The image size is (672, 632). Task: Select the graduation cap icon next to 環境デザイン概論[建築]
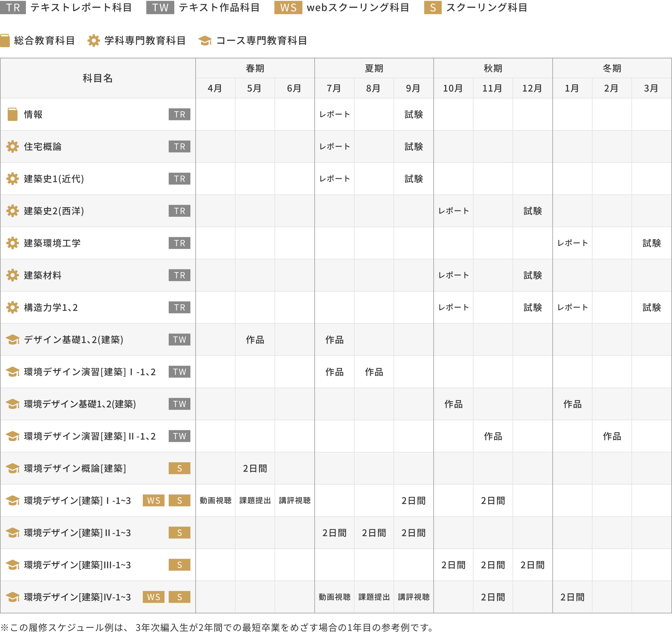[13, 468]
